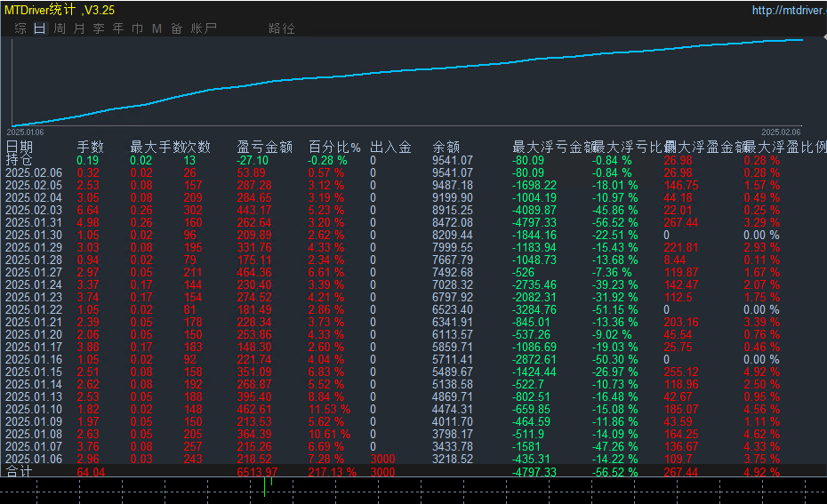
Task: Switch to the 账户 (account) tab
Action: point(204,28)
